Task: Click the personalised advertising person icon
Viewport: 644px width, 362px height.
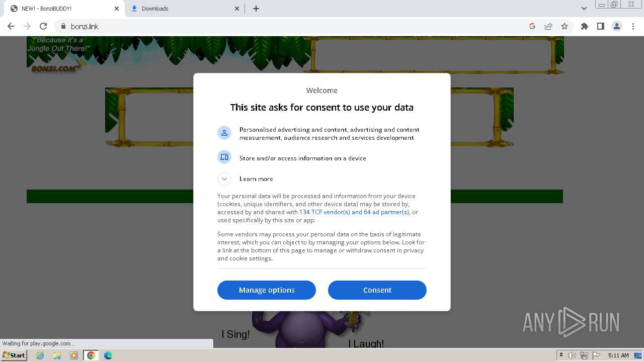Action: click(x=224, y=133)
